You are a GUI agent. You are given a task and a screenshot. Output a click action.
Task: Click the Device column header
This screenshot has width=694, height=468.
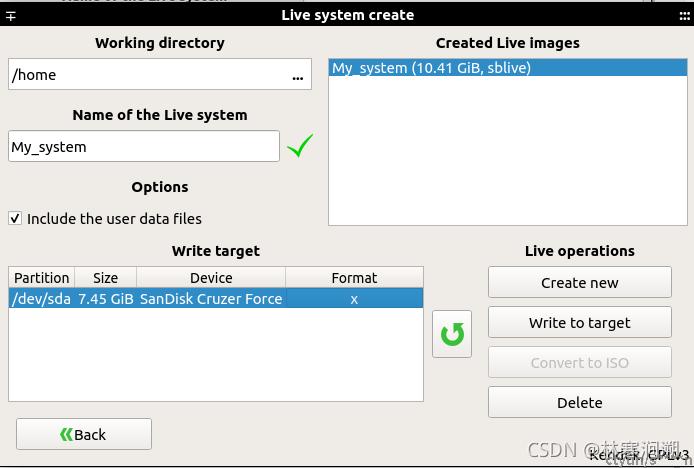211,278
